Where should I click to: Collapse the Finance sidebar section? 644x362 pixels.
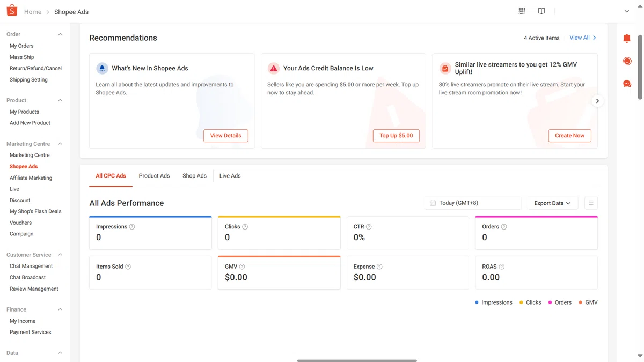pos(60,309)
